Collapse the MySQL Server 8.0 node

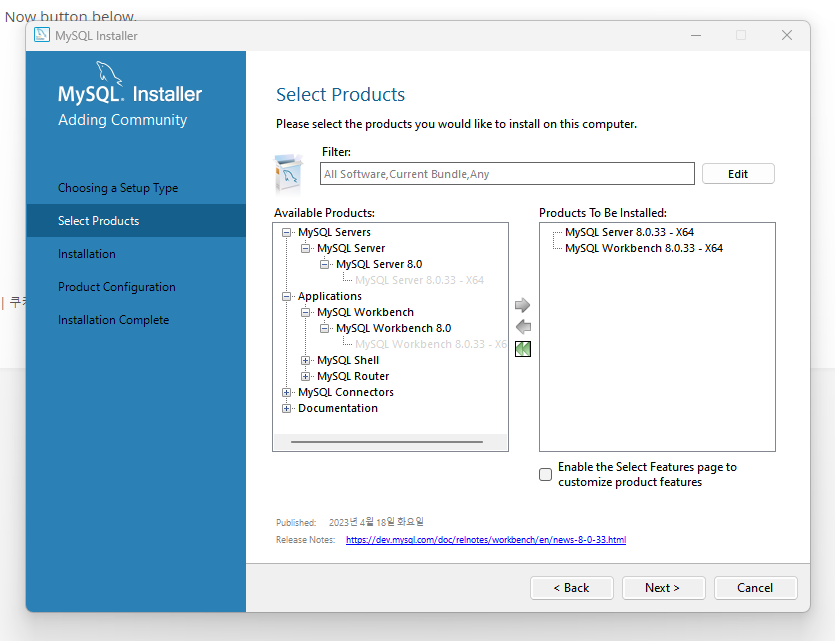324,264
